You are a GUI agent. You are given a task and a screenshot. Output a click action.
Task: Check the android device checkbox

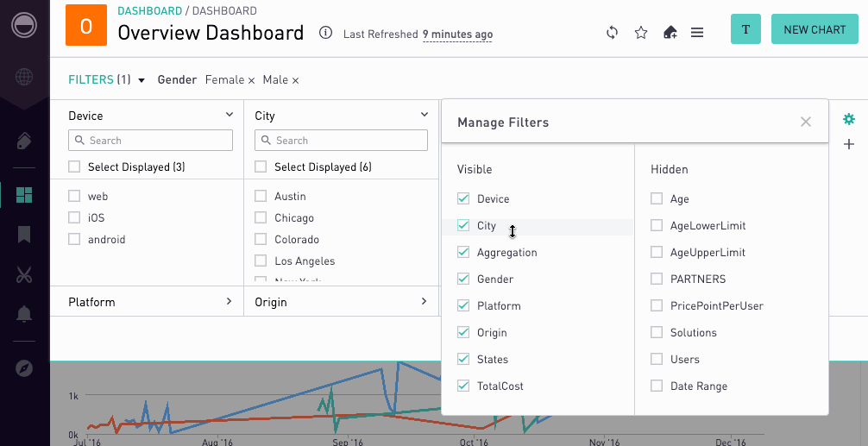(74, 239)
